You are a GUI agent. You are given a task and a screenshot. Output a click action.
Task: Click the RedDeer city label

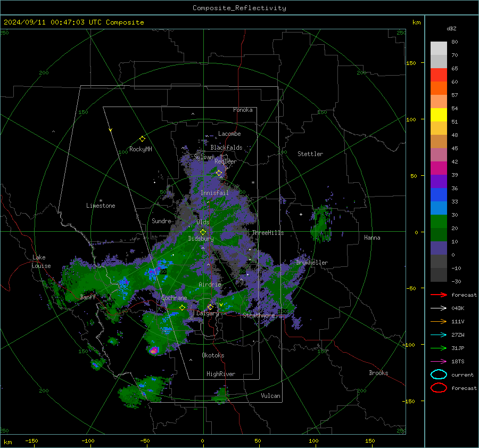coord(226,161)
